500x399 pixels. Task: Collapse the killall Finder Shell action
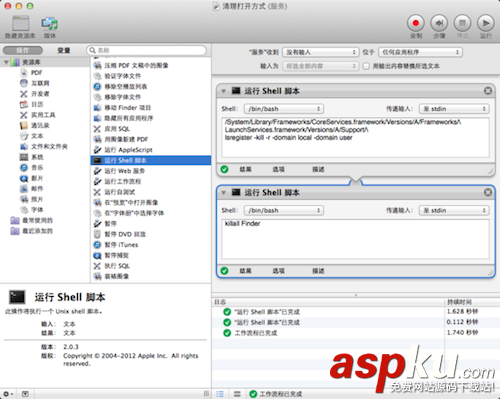[224, 193]
